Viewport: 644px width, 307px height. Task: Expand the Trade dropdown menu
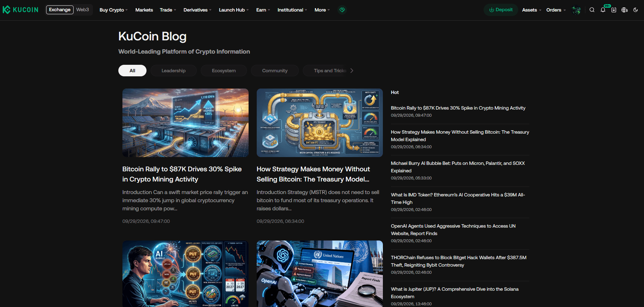point(168,10)
